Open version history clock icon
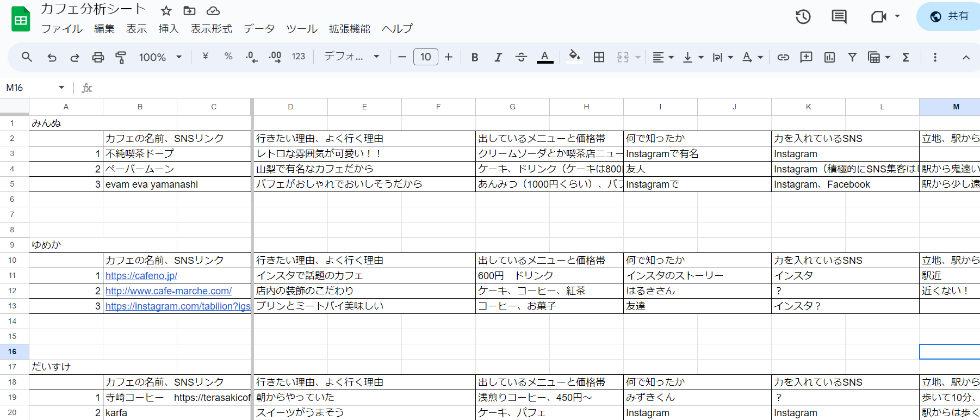Screen dimensions: 980x420 coord(803,17)
